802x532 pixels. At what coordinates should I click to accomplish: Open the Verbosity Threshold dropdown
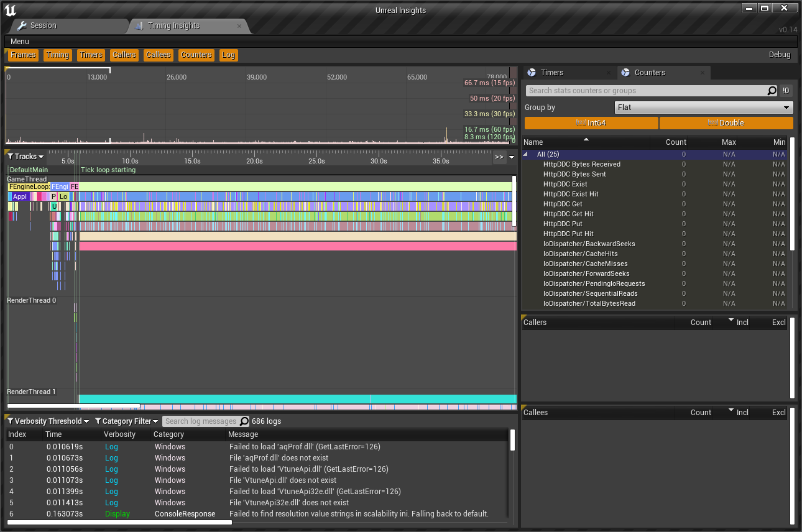click(48, 421)
